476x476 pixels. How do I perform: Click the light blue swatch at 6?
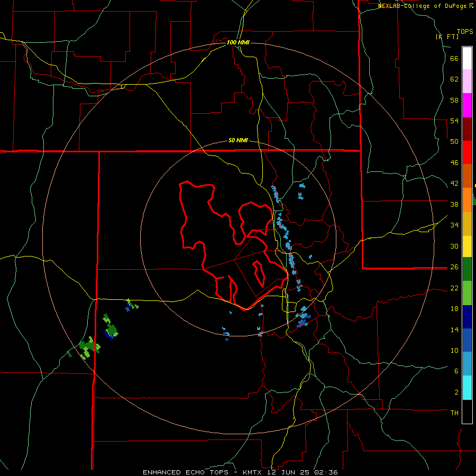467,364
